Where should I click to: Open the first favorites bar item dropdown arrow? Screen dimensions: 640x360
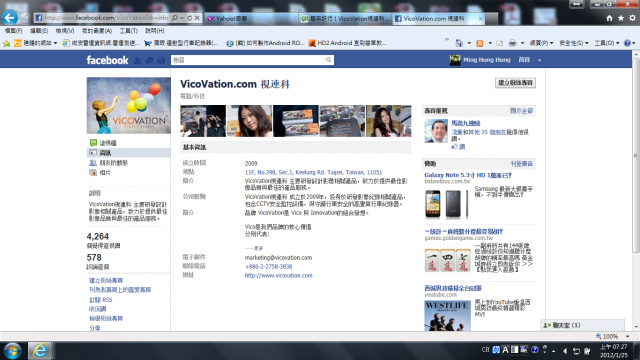[56, 43]
